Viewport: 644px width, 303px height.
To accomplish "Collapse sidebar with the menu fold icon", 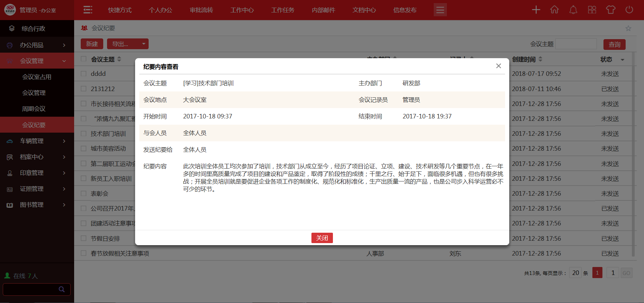I will coord(88,10).
